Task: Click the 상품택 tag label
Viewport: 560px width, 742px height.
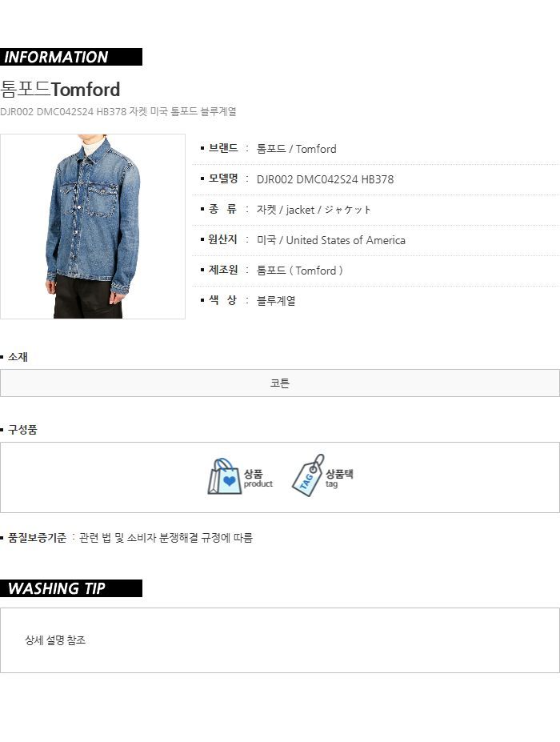Action: click(339, 478)
